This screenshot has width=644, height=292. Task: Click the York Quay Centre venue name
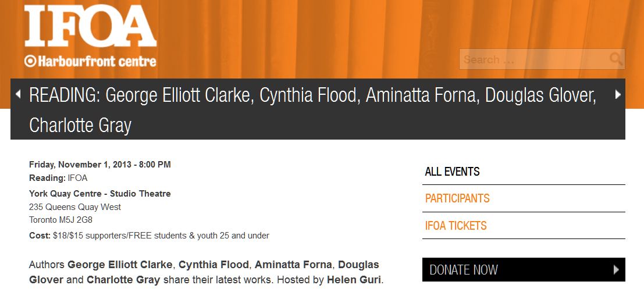coord(99,194)
